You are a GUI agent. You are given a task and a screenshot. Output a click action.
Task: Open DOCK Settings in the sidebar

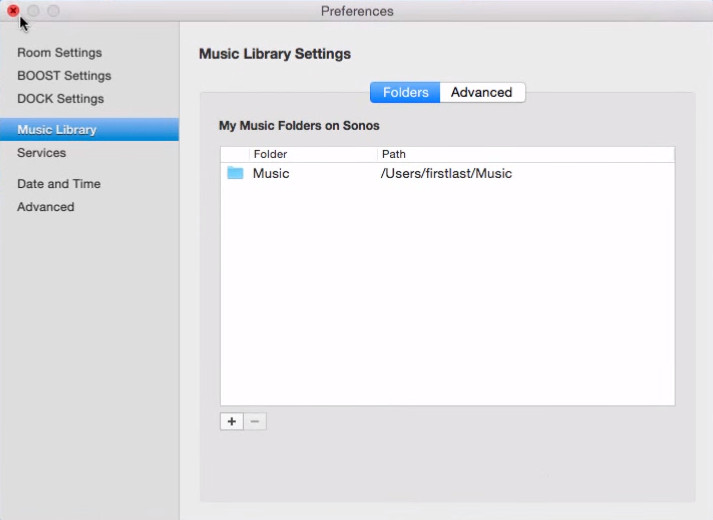coord(60,99)
